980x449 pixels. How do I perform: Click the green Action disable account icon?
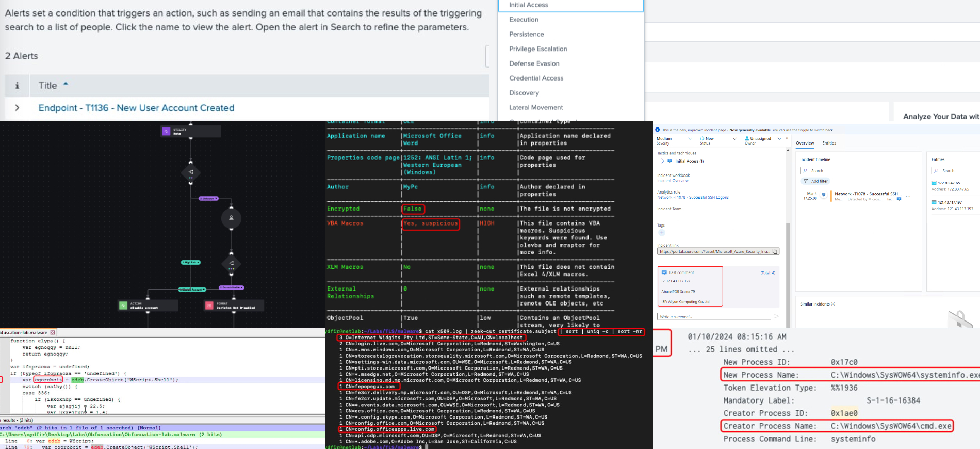click(123, 306)
